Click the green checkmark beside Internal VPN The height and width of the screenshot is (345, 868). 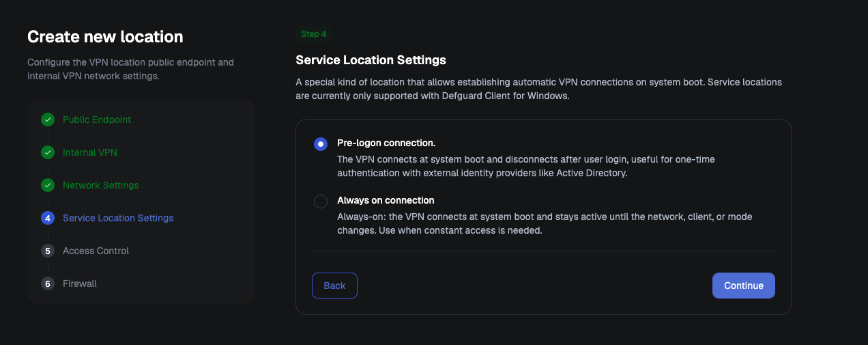(48, 152)
